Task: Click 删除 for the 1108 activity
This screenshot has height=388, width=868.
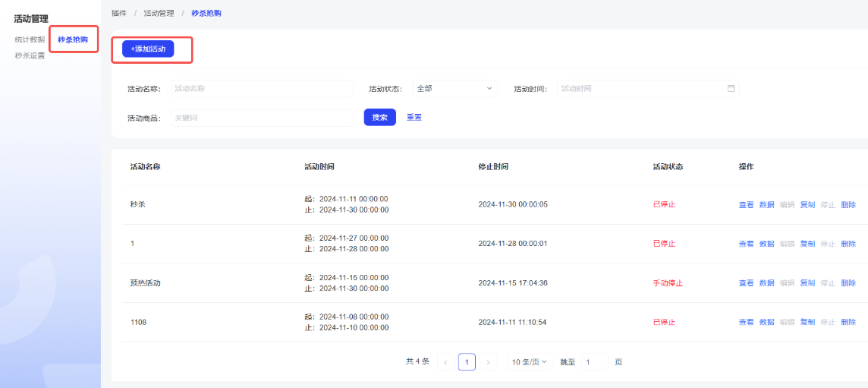Action: (848, 322)
